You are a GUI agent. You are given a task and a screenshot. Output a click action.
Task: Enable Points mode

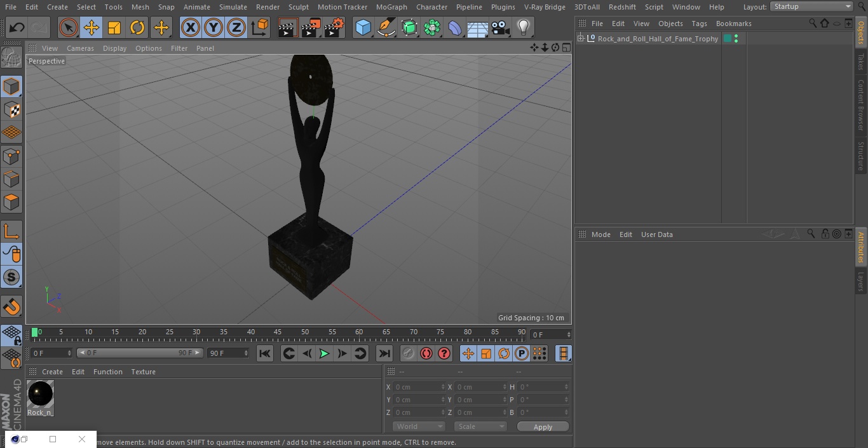[x=11, y=156]
